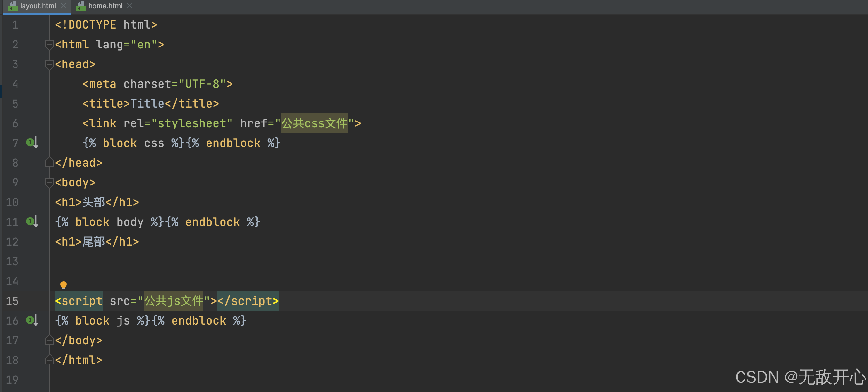Collapse the closing body fold marker
The image size is (868, 392).
click(x=49, y=340)
